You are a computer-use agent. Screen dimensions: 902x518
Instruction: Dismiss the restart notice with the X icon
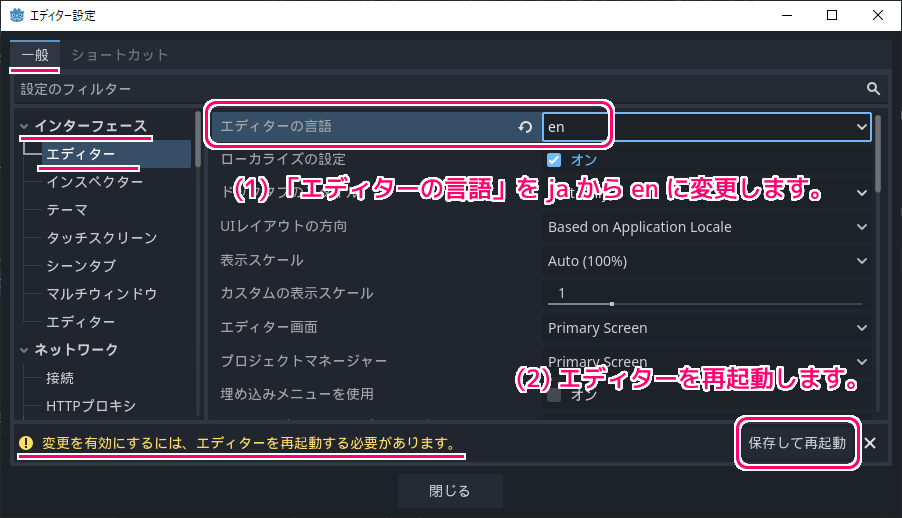point(870,443)
